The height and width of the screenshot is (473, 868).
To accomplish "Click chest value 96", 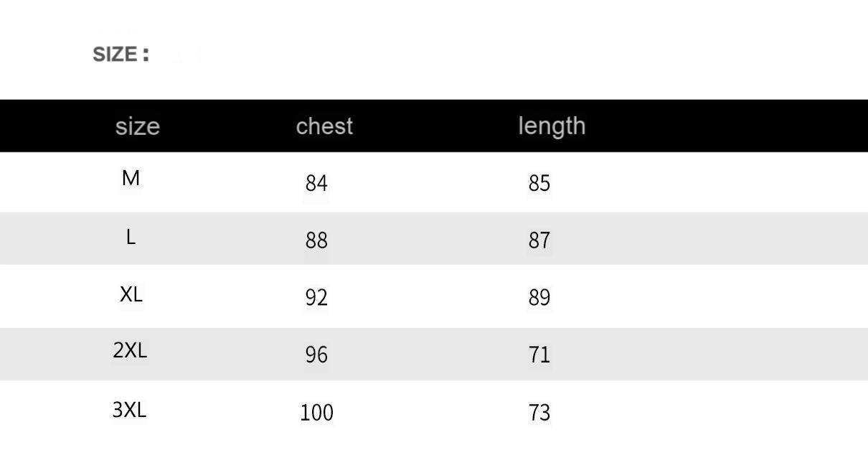I will click(x=316, y=355).
